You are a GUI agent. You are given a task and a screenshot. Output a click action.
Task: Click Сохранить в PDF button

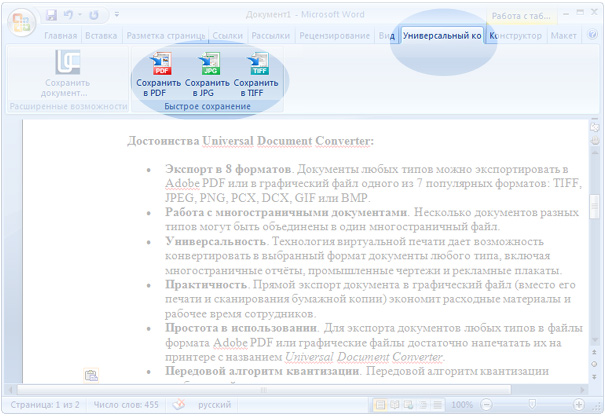coord(158,75)
